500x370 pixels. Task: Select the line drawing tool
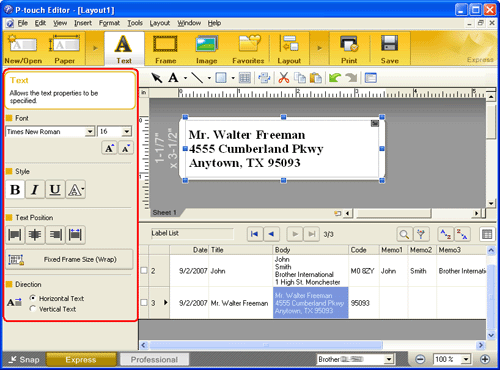[x=197, y=78]
